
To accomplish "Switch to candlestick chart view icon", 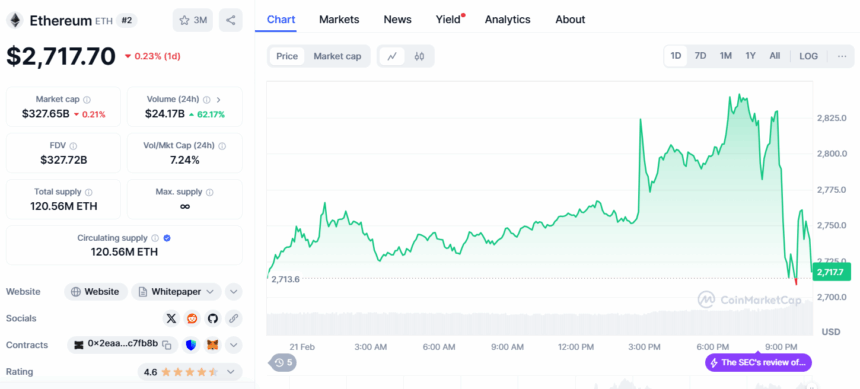I will 420,56.
